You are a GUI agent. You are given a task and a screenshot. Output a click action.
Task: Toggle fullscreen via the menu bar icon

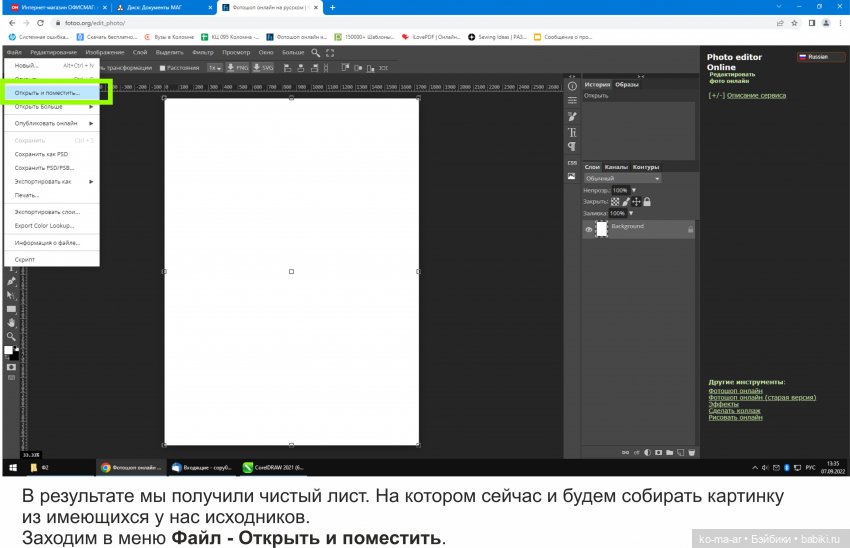coord(330,53)
